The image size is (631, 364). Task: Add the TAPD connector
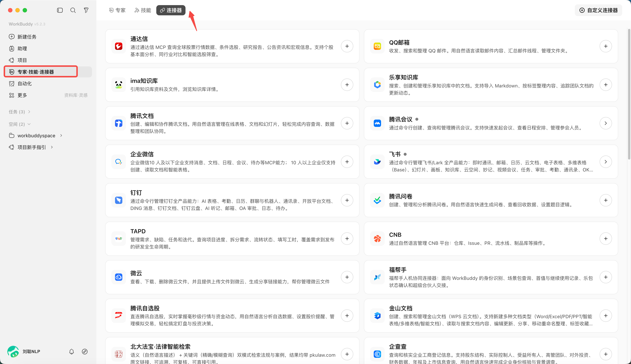(347, 239)
